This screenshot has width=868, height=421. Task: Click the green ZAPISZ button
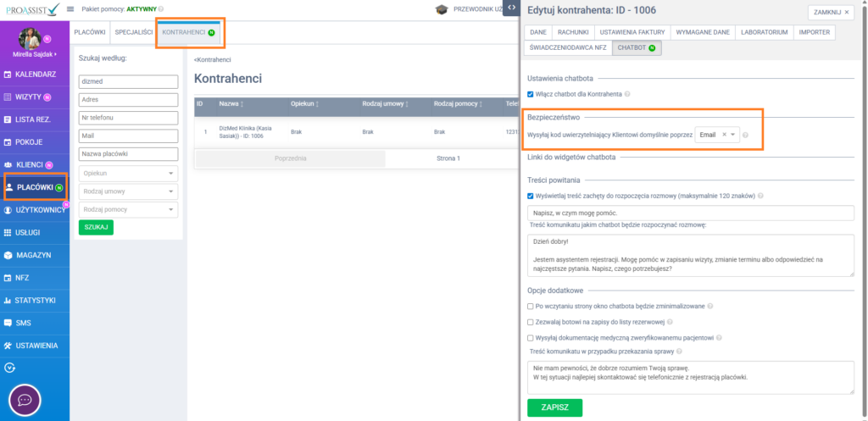tap(554, 407)
